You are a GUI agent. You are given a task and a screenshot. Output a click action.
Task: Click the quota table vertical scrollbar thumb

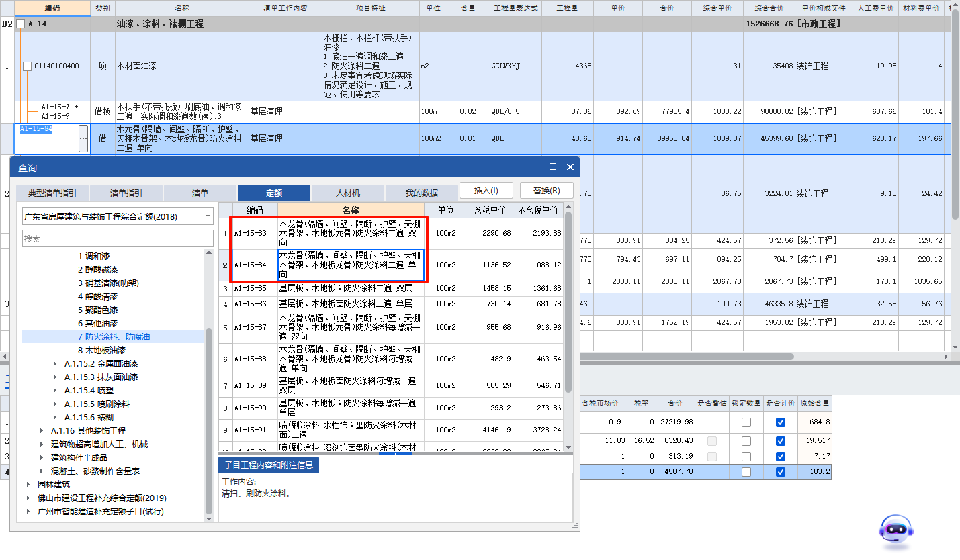[568, 302]
